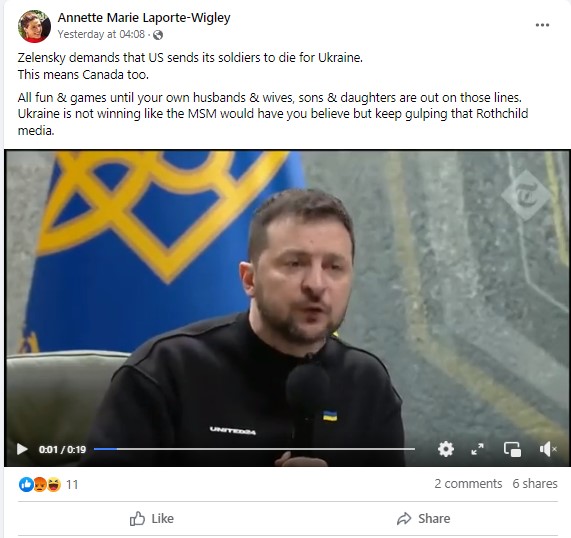Viewport: 571px width, 538px height.
Task: Show who reacted via the 11 count
Action: coord(72,484)
